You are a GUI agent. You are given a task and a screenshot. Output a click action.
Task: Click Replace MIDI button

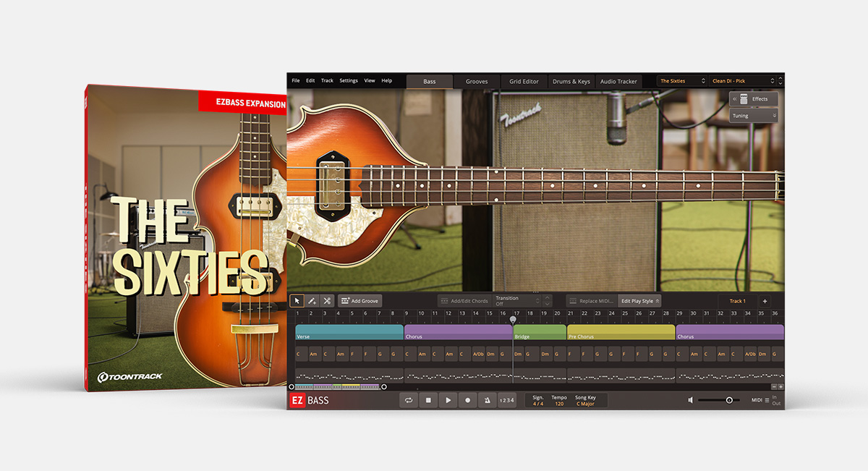(590, 301)
